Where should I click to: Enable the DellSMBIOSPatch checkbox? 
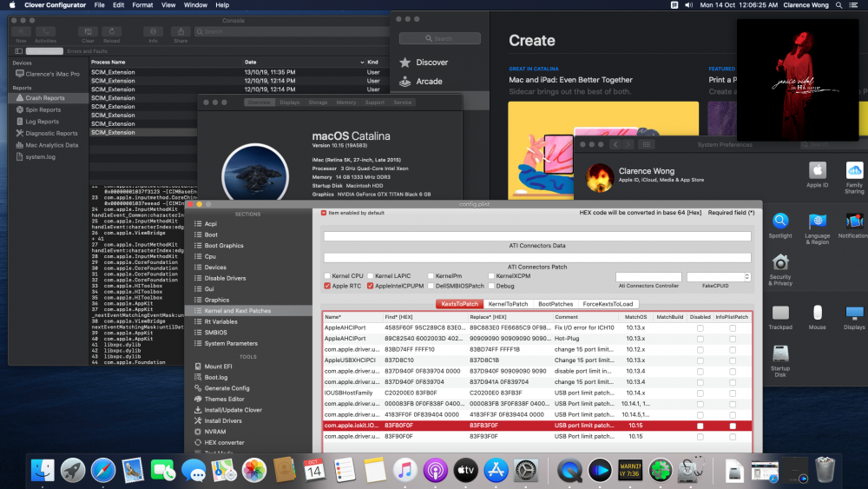point(431,287)
